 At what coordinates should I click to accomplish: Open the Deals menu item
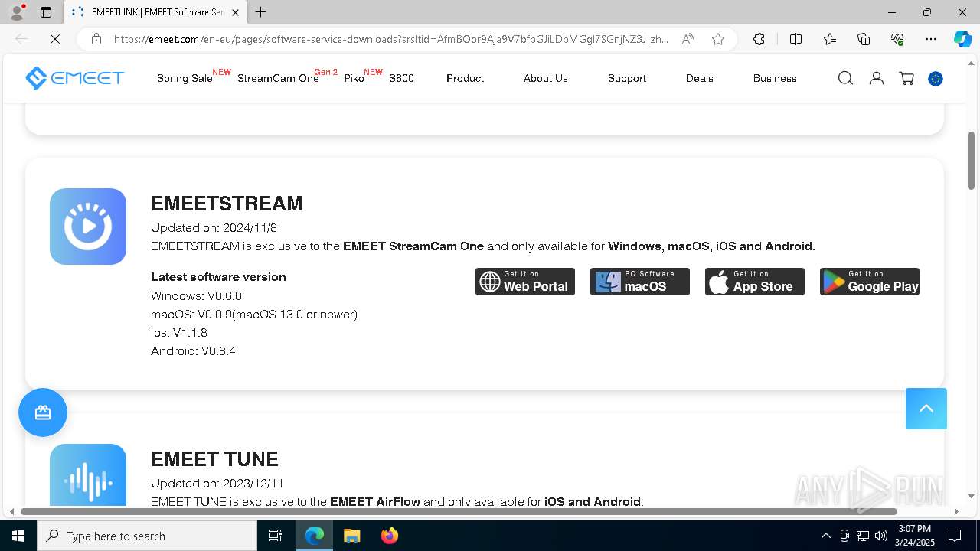700,78
